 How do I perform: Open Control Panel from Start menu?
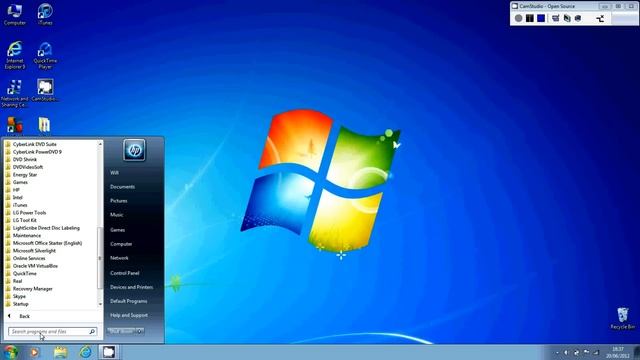pyautogui.click(x=124, y=273)
